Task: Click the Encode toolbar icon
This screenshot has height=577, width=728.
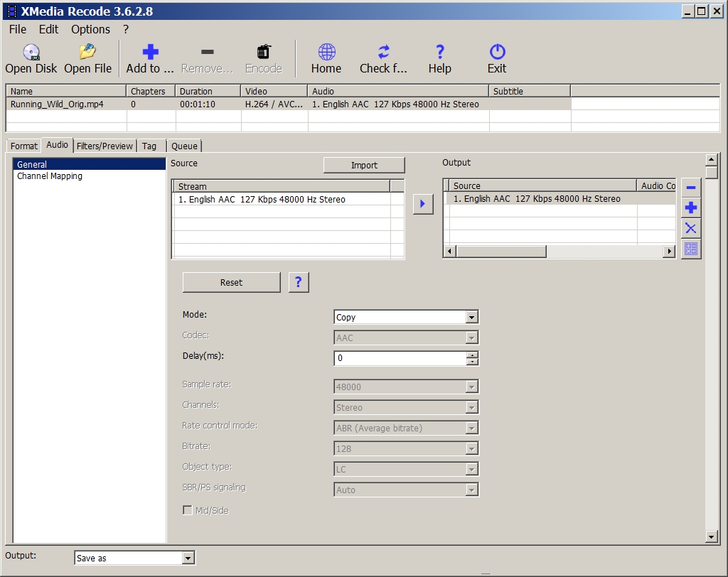Action: [x=263, y=52]
